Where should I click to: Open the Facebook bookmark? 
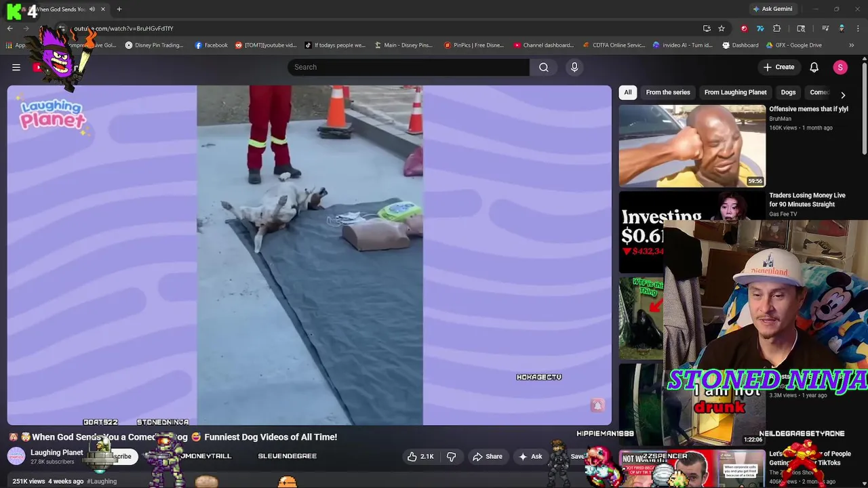tap(212, 45)
